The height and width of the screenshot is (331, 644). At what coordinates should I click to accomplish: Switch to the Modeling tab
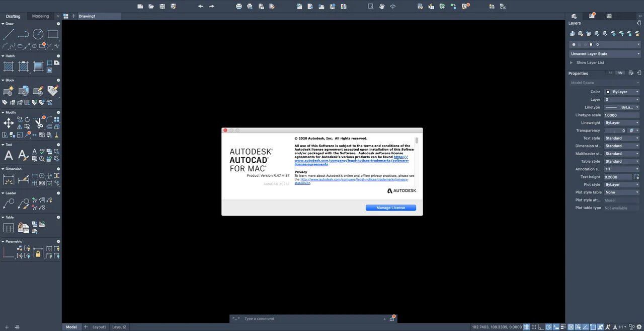[x=41, y=16]
